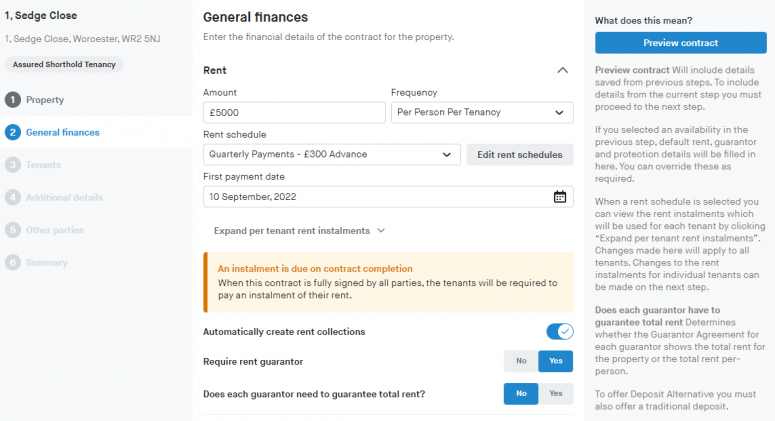This screenshot has height=421, width=775.
Task: Click the rent Amount input field
Action: [293, 113]
